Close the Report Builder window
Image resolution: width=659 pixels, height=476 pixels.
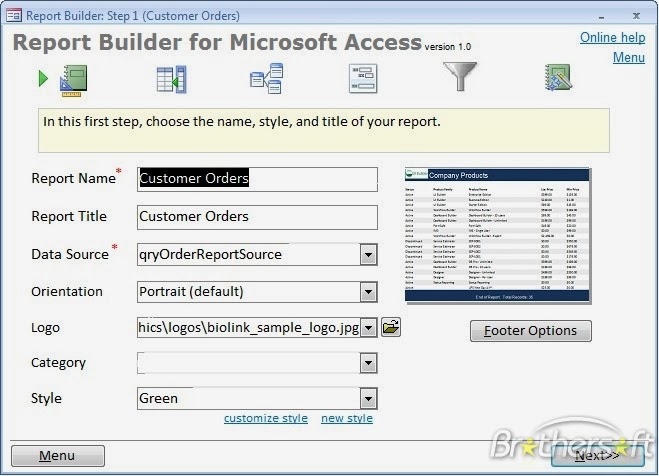[x=636, y=16]
